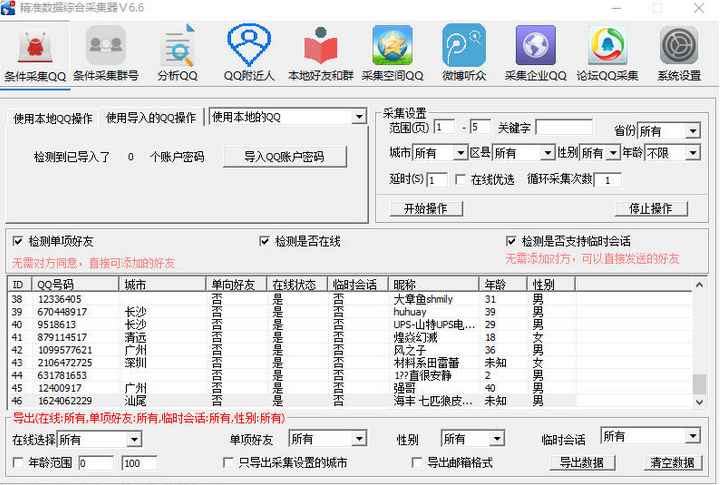Click the app logo in title bar
The height and width of the screenshot is (485, 720).
tap(8, 8)
